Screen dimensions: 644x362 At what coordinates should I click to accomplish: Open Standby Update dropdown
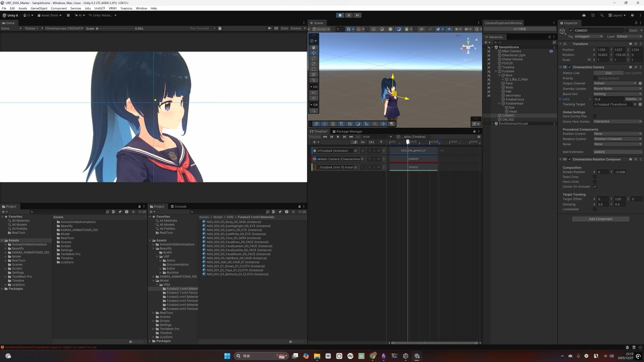pos(618,88)
